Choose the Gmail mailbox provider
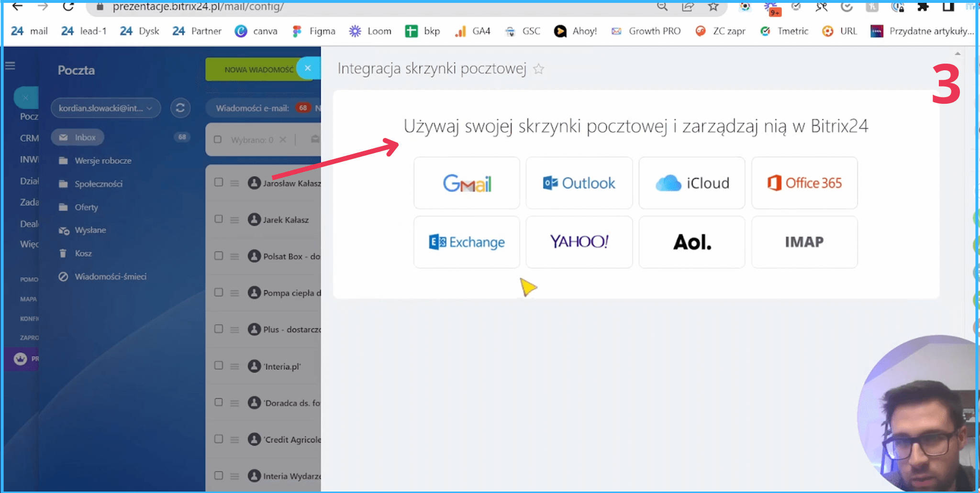The image size is (980, 493). 467,183
